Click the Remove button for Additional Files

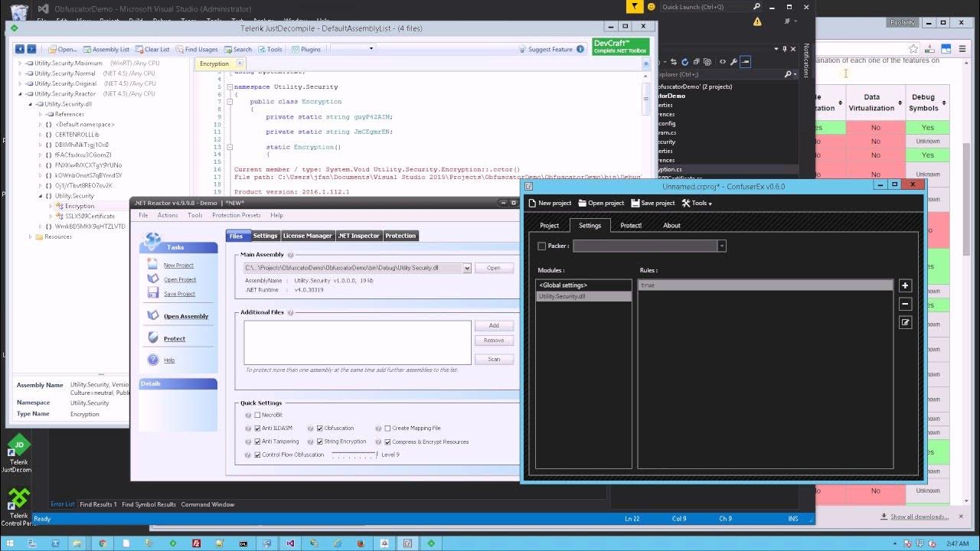tap(494, 340)
